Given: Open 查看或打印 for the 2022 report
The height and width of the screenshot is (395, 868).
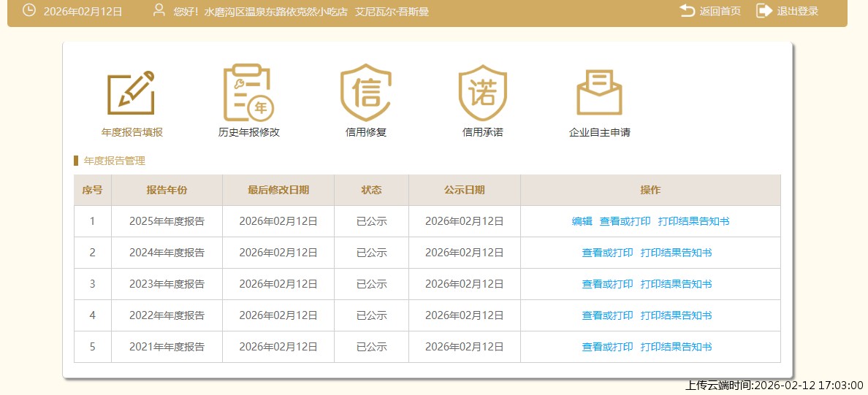Looking at the screenshot, I should point(607,315).
